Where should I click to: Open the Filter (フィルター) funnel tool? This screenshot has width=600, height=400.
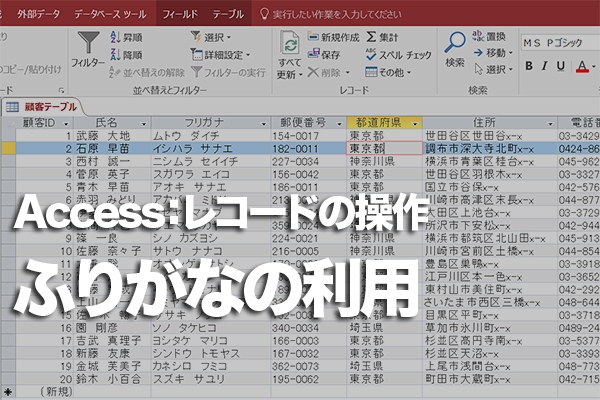(x=88, y=50)
